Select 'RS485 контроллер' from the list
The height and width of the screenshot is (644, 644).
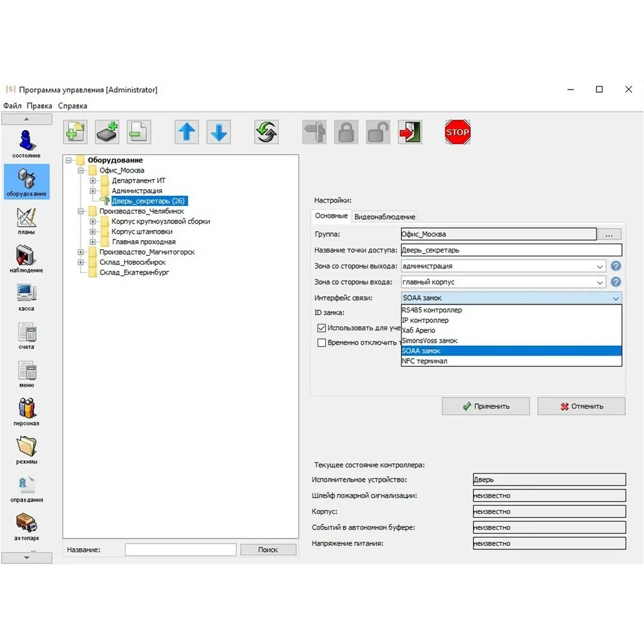point(511,310)
